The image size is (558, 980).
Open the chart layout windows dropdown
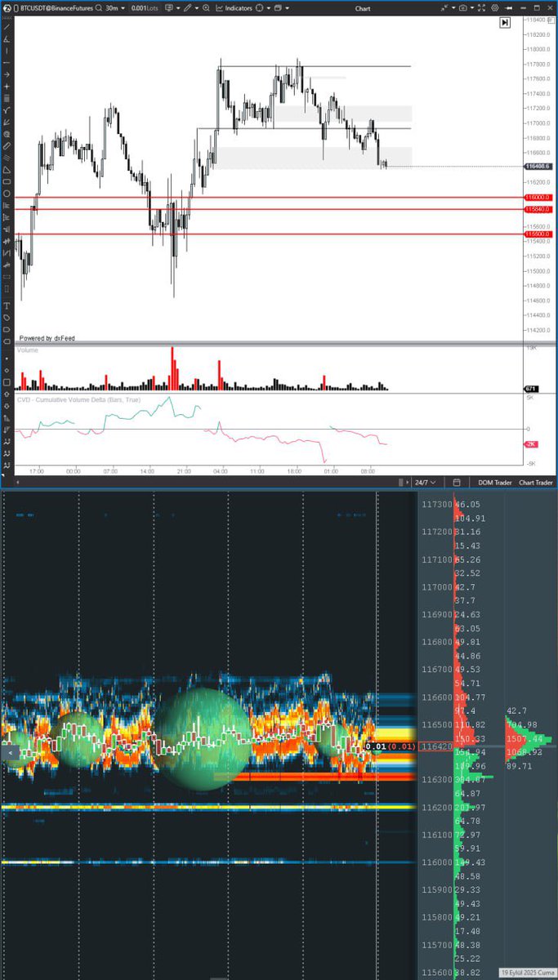[x=280, y=7]
